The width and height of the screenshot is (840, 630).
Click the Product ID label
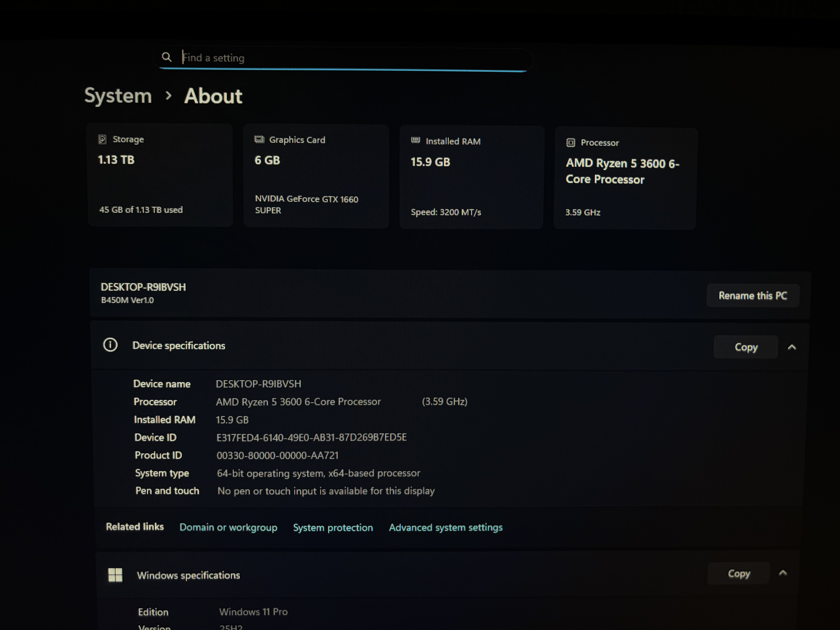coord(158,455)
